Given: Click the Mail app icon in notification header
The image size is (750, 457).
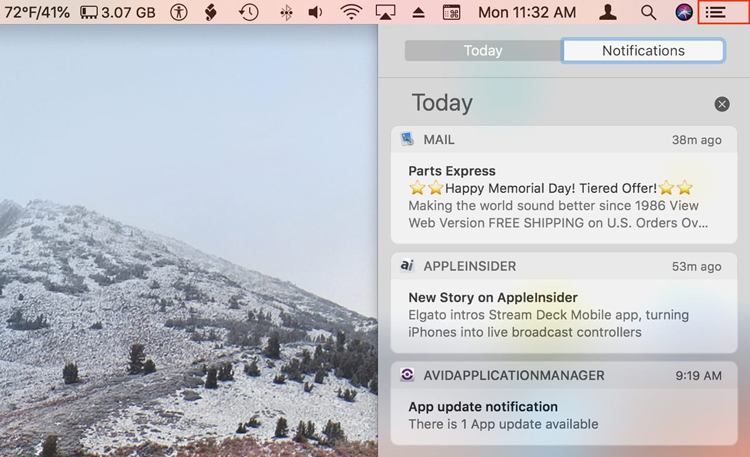Looking at the screenshot, I should click(x=408, y=139).
